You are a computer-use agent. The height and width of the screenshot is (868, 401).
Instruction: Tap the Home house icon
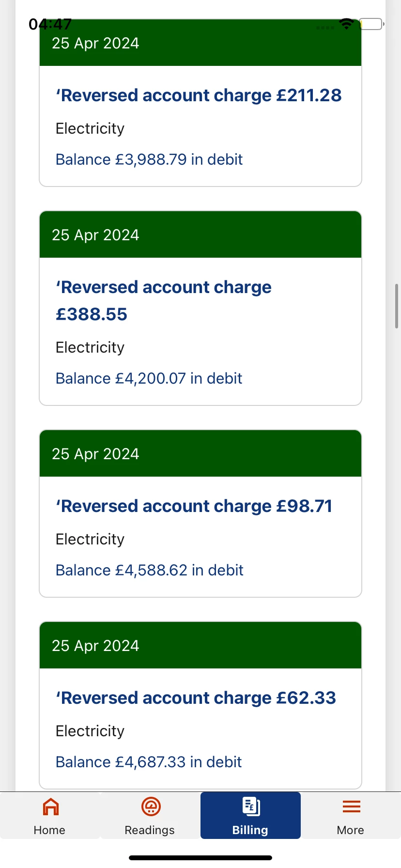pyautogui.click(x=50, y=807)
